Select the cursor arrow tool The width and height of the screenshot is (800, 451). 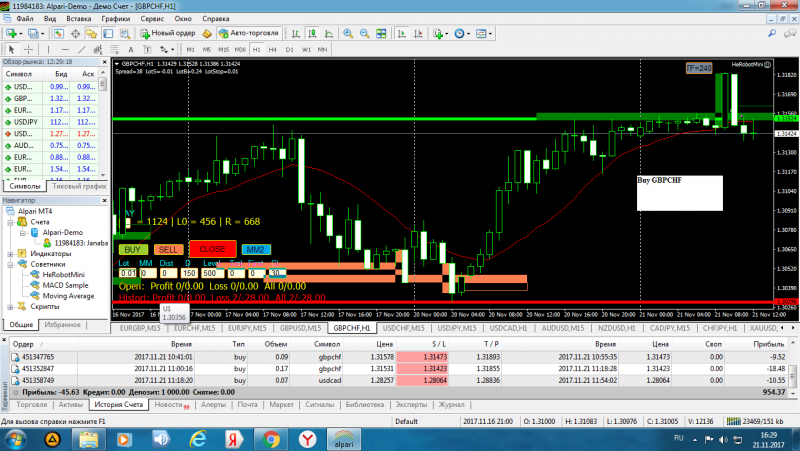(x=11, y=49)
